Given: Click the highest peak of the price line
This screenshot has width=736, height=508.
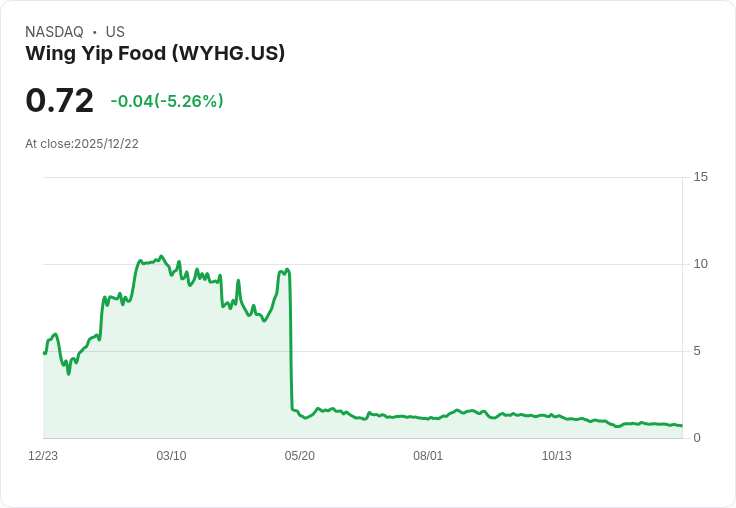Looking at the screenshot, I should tap(161, 257).
